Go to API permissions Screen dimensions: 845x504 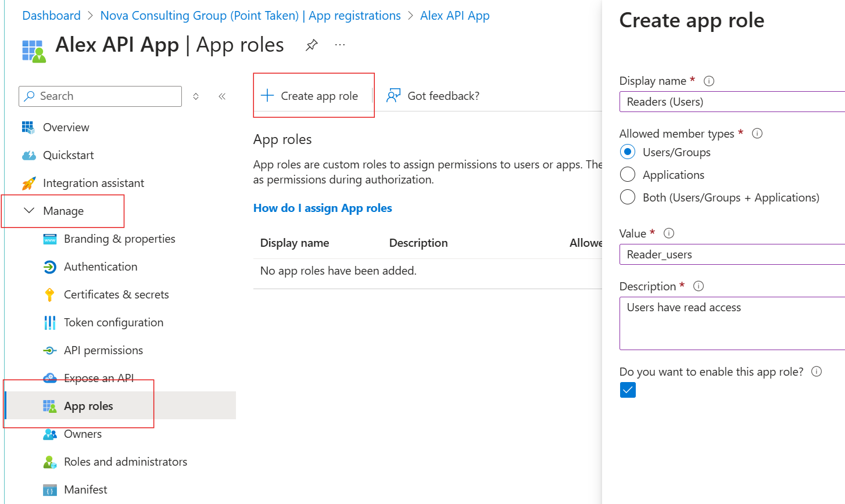point(103,350)
